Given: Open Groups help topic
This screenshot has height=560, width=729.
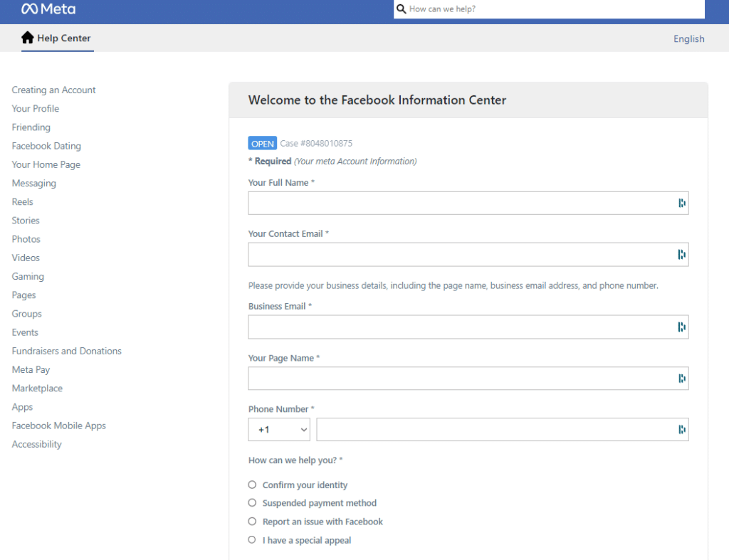Looking at the screenshot, I should (26, 314).
